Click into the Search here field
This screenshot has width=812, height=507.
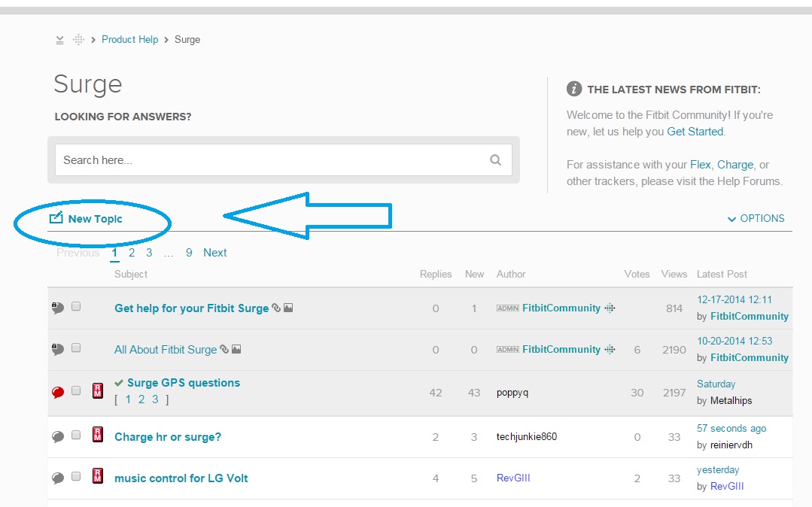point(271,159)
